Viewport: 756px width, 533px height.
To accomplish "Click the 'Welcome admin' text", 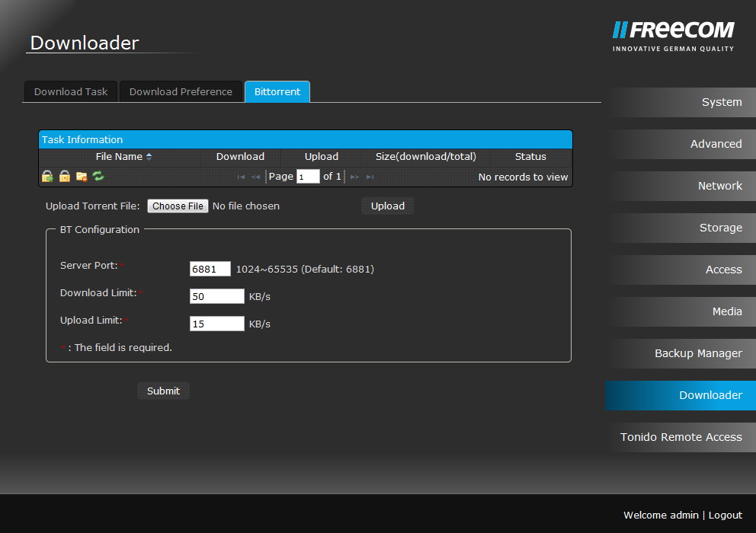I will pos(661,515).
